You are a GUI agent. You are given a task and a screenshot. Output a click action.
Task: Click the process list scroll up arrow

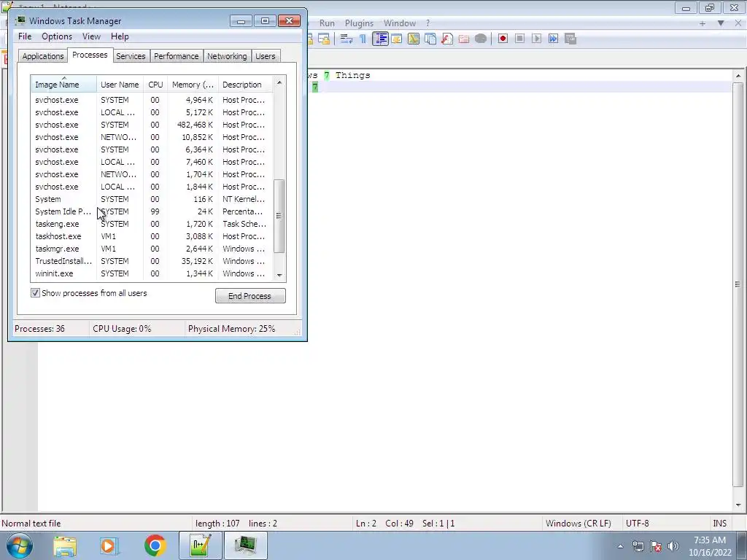click(279, 83)
